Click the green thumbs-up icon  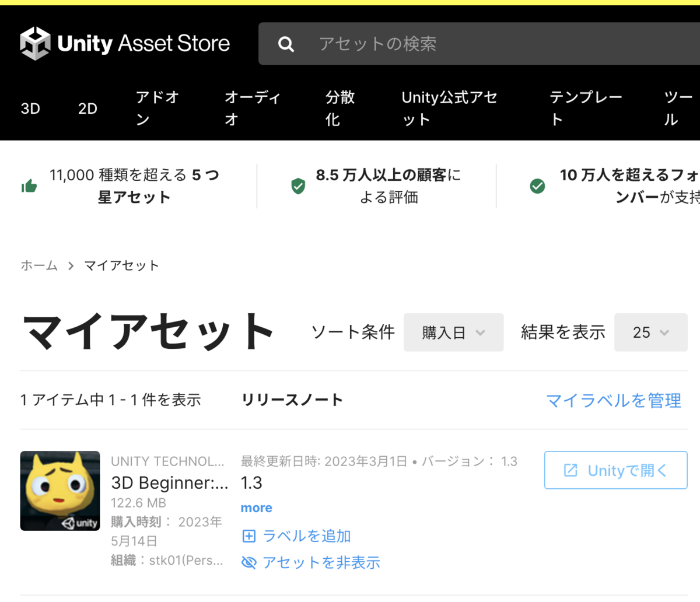[29, 186]
